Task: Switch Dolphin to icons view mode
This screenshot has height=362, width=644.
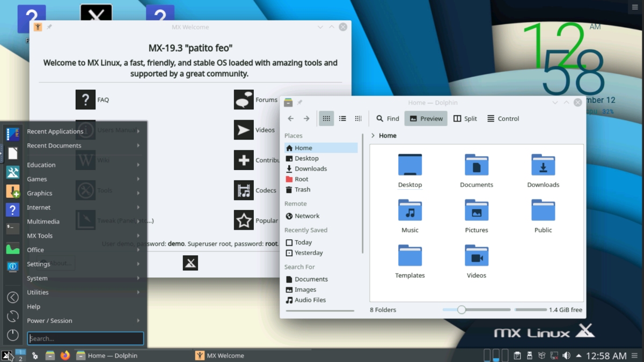Action: point(326,119)
